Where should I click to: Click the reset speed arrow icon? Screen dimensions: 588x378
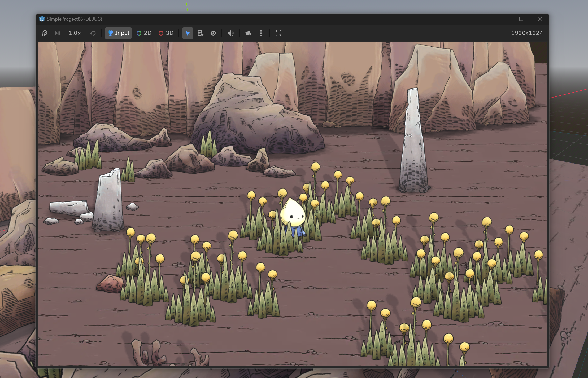coord(93,33)
